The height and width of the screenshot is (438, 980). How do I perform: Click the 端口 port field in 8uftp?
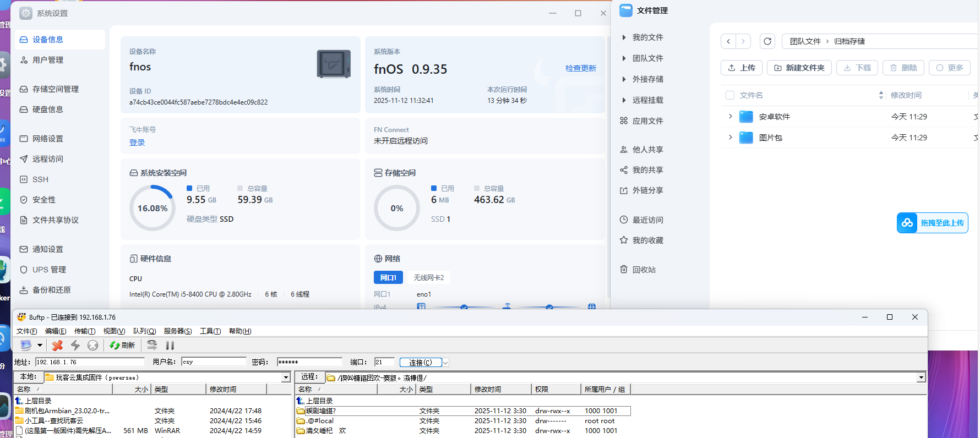pyautogui.click(x=384, y=362)
